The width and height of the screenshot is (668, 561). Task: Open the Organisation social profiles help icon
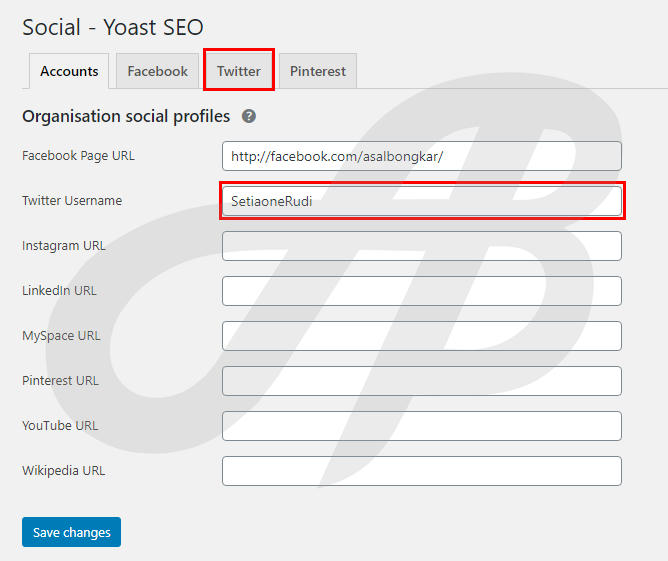249,116
